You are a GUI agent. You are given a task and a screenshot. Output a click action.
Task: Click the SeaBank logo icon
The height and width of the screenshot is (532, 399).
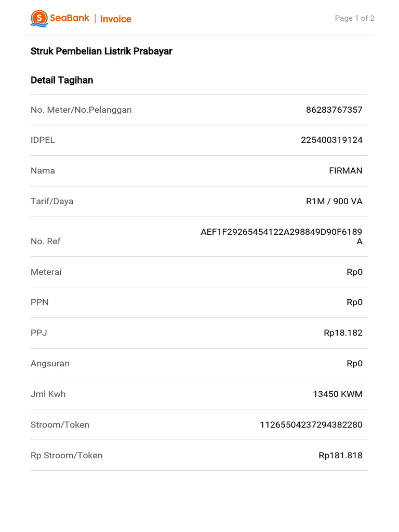(x=39, y=19)
